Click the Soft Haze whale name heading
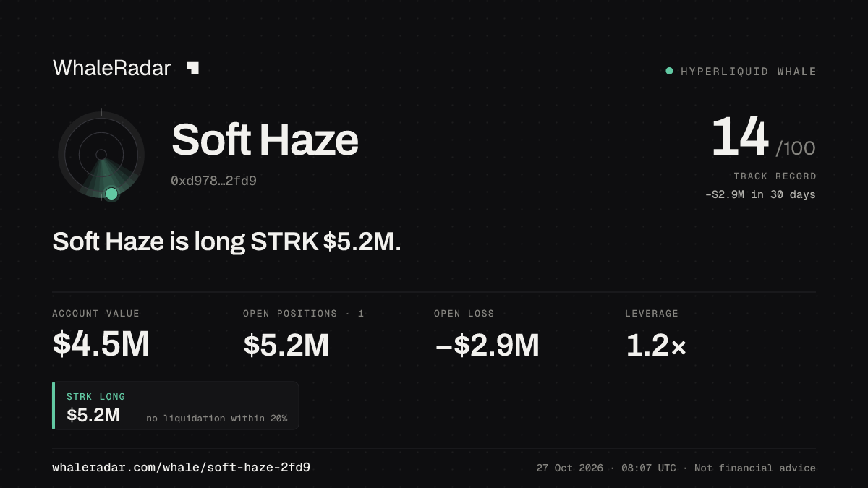 pyautogui.click(x=265, y=140)
